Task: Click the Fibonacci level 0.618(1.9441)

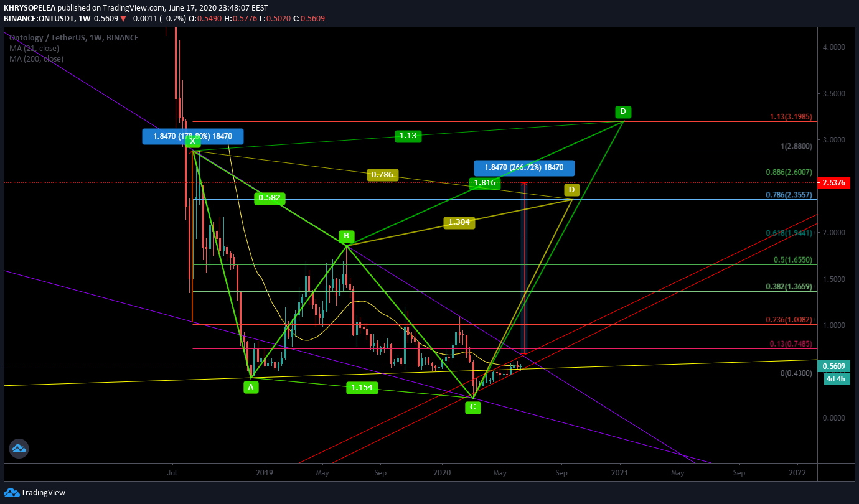Action: coord(788,233)
